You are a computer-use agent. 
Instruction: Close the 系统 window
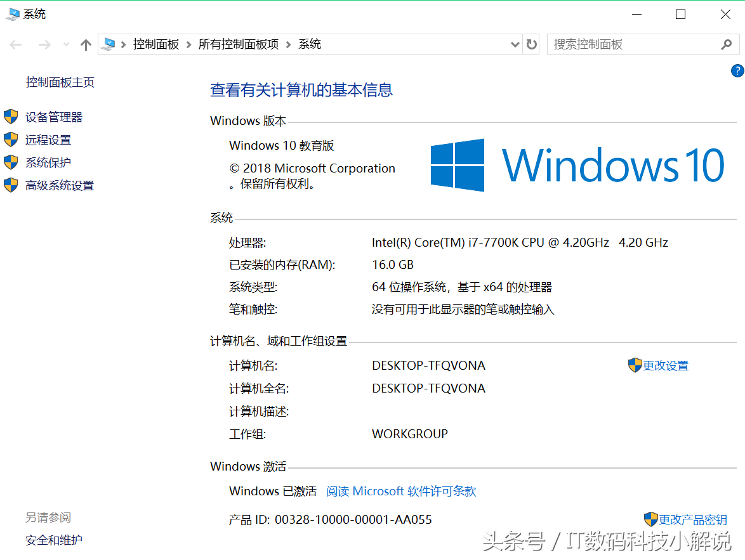click(725, 14)
